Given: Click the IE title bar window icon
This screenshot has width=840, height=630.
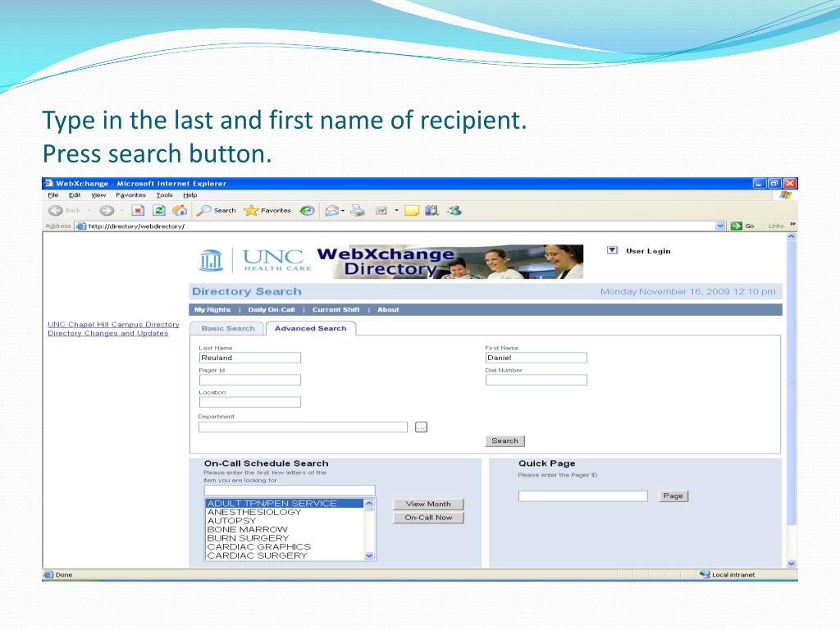Looking at the screenshot, I should 48,183.
